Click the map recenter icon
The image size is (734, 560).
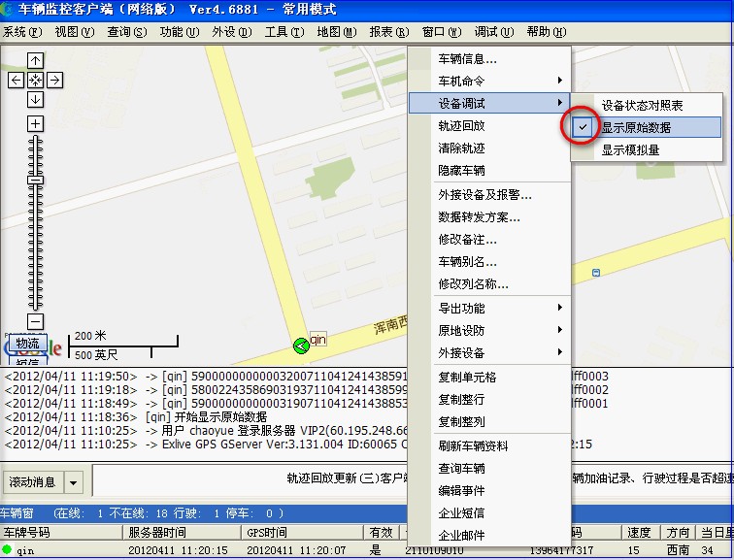click(35, 80)
